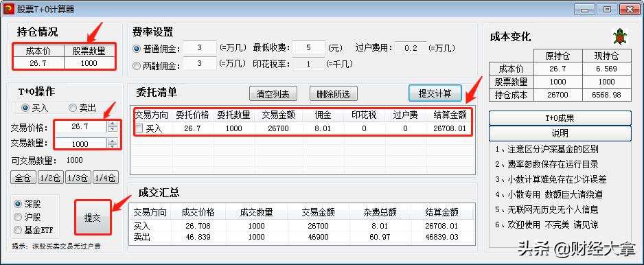This screenshot has width=644, height=265.
Task: Click 成交价格 value 46.839
Action: 198,237
